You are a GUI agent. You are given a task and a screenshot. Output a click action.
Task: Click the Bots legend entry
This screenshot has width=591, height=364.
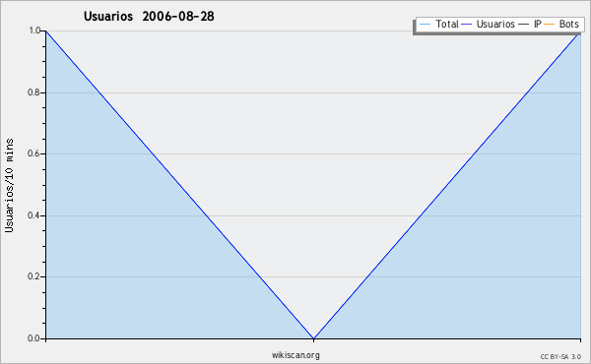point(561,24)
